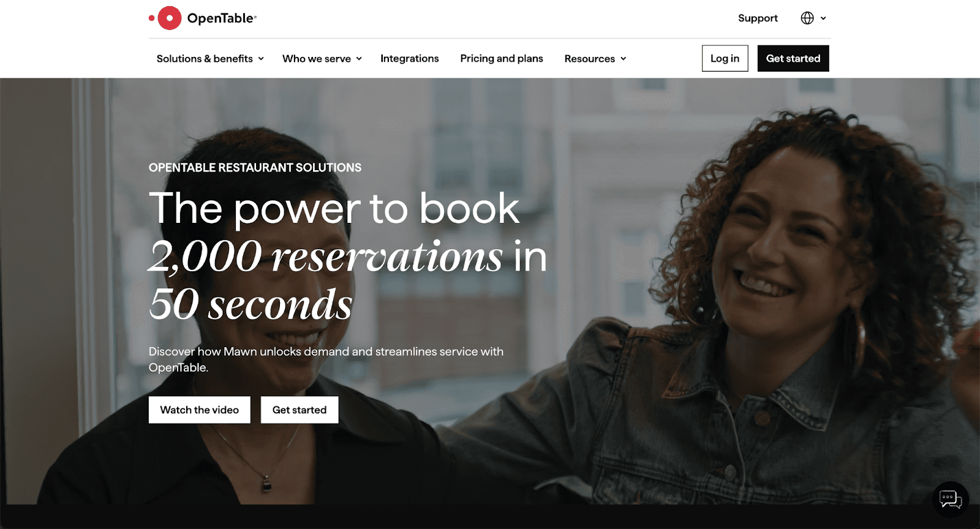
Task: Click the hero headline about 2,000 reservations
Action: pos(348,255)
